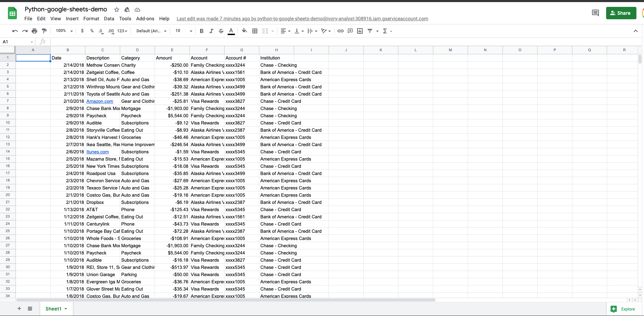Open the Insert menu

[72, 19]
